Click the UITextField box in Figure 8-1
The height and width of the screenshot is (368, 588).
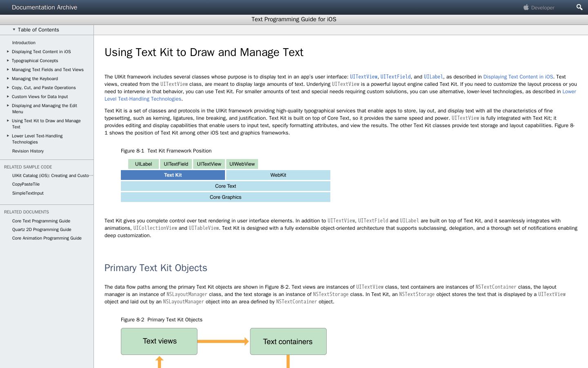(x=176, y=164)
